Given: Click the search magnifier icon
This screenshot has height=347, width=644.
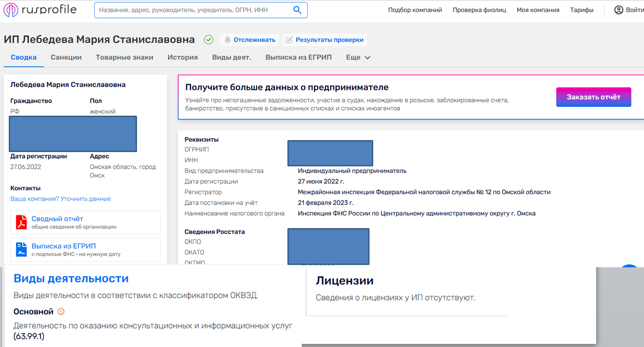Looking at the screenshot, I should 298,10.
